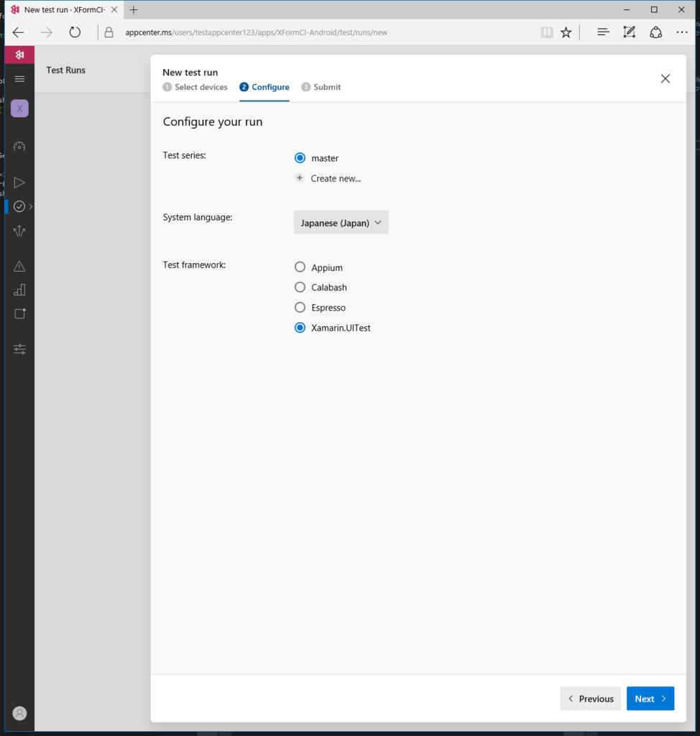
Task: Click the App Center logo icon
Action: pos(19,55)
